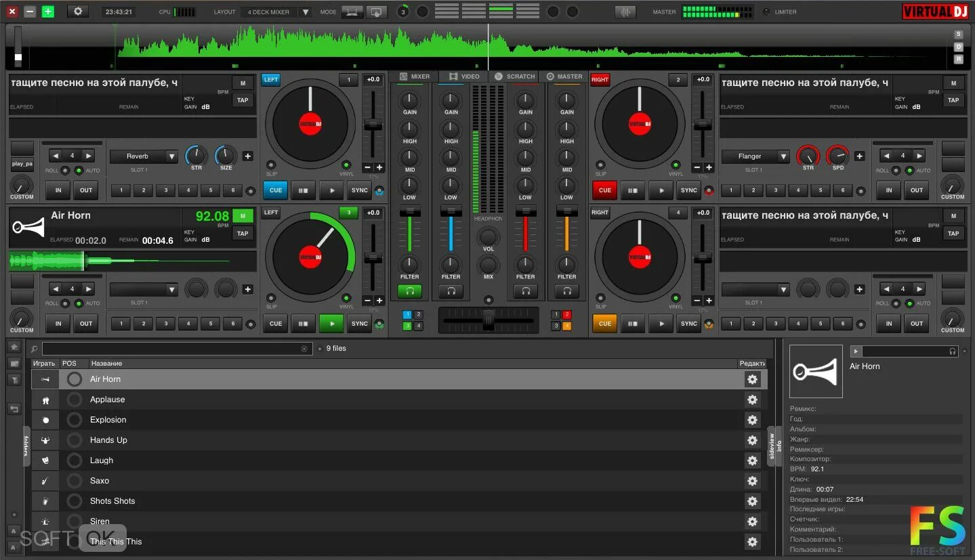The image size is (975, 560).
Task: Click the Air Horn deck horn artwork
Action: click(28, 228)
